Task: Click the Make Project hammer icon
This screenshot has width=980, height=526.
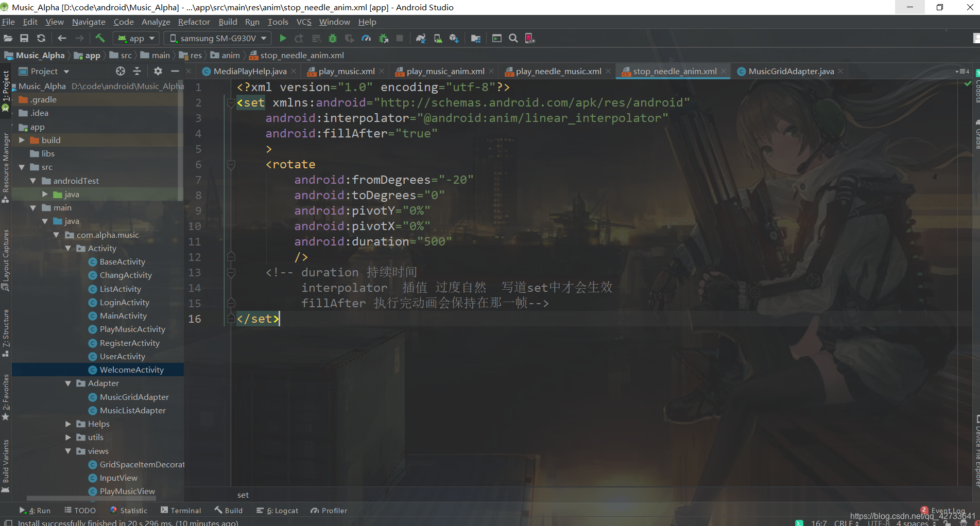Action: [x=100, y=38]
